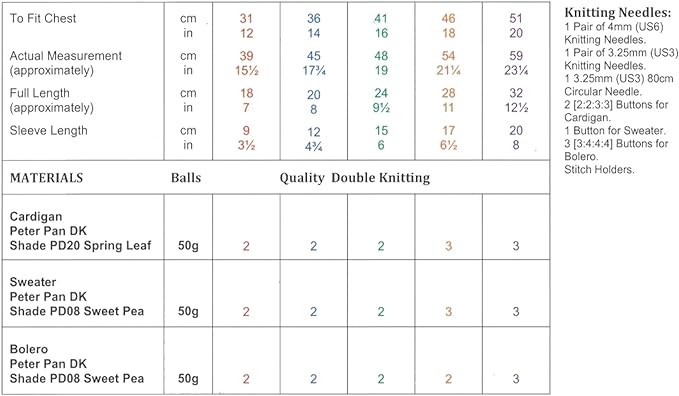This screenshot has height=396, width=679.
Task: Click the Stitch Holders text
Action: (599, 169)
